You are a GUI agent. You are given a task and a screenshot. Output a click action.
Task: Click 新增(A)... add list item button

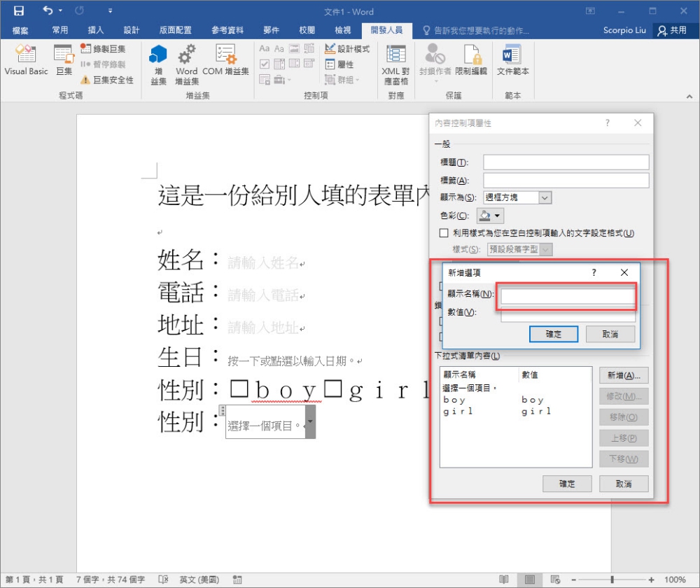(624, 375)
